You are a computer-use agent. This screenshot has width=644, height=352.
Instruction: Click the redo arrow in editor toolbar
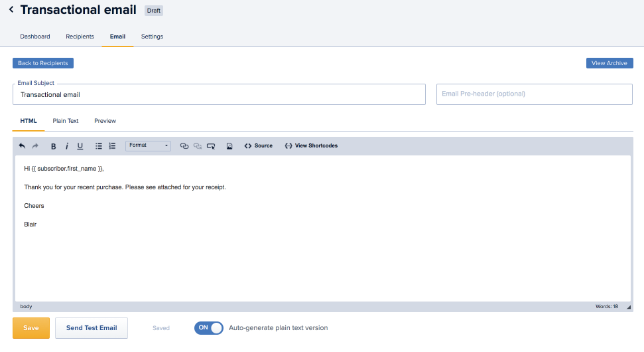35,145
